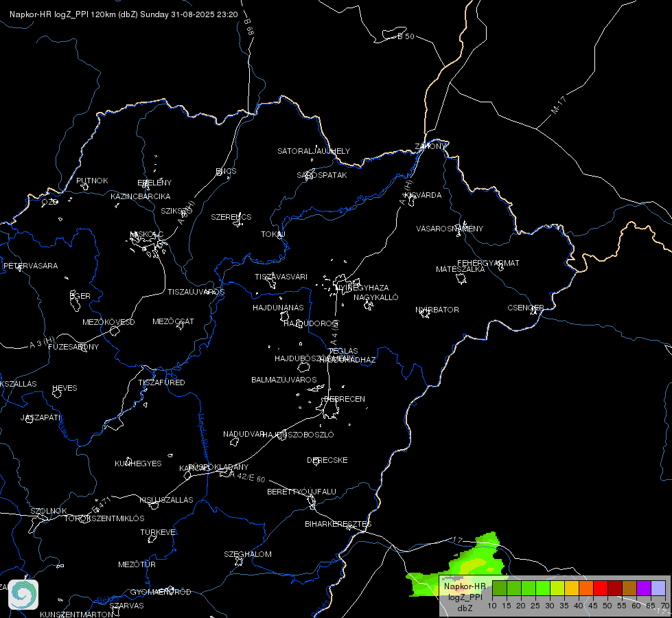Click the JÁSZAPÁTI label

pyautogui.click(x=41, y=417)
